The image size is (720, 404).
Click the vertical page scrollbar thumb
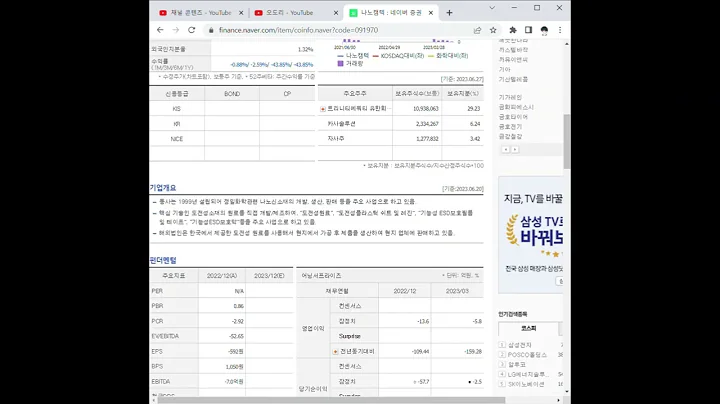567,141
